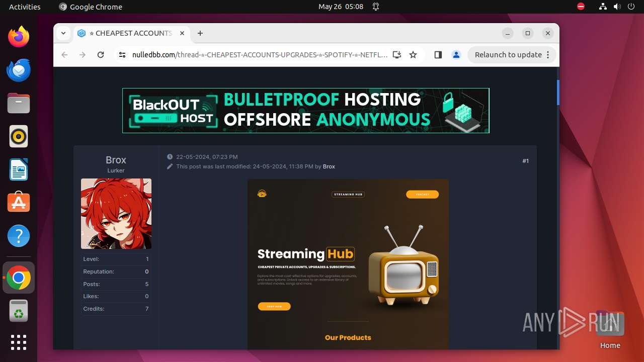The width and height of the screenshot is (644, 362).
Task: Click the BlackOUT Host bulletproof hosting banner
Action: (x=306, y=111)
